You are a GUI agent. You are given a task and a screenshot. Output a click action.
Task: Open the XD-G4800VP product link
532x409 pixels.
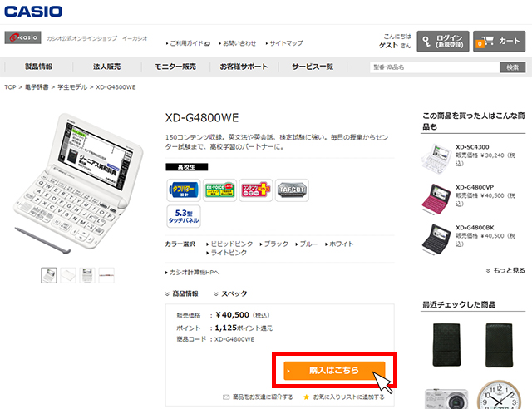coord(475,187)
